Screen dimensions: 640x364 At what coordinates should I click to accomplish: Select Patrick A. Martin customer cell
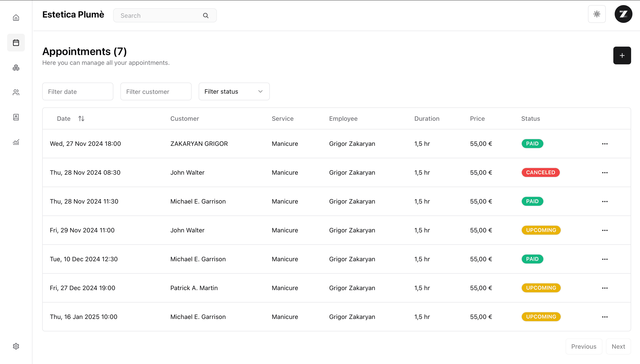(194, 288)
